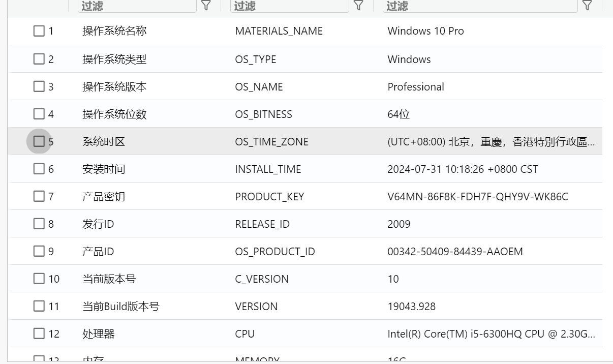Viewport: 613px width, 364px height.
Task: Enable the checkbox on row 9 产品ID
Action: pos(39,251)
